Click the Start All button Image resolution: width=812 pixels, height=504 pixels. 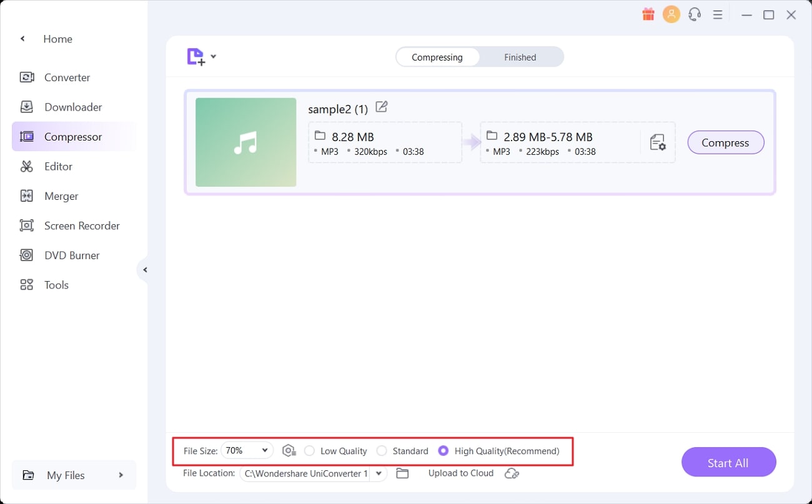[728, 463]
